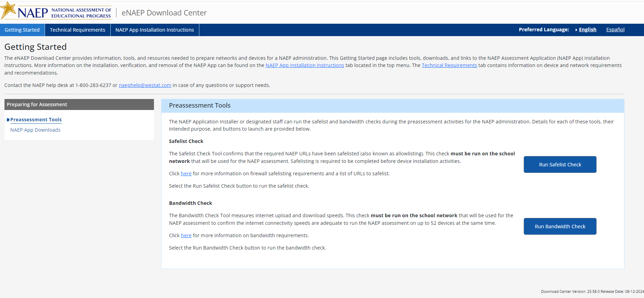
Task: Follow the inline NAEP App Installation Instructions link
Action: pyautogui.click(x=304, y=65)
